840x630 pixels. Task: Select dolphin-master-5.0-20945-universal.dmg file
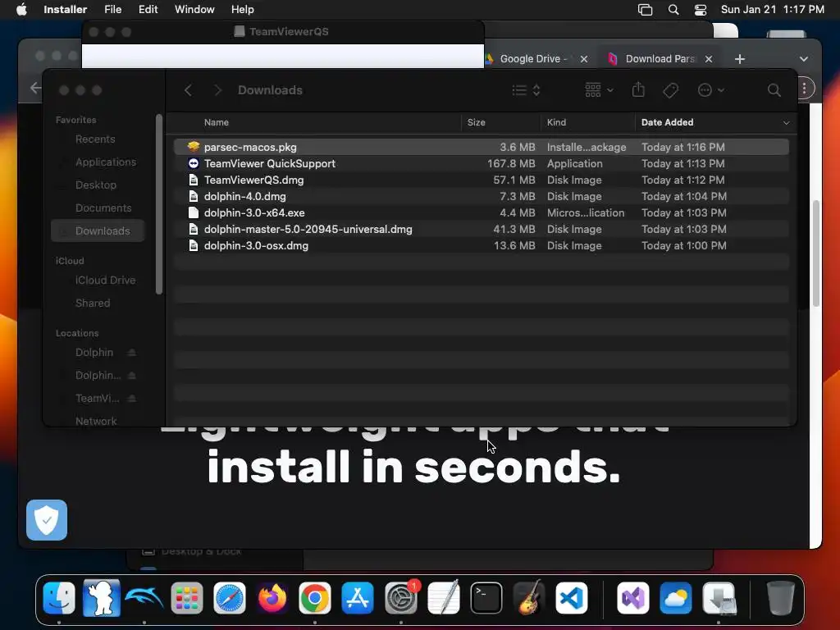click(x=481, y=230)
